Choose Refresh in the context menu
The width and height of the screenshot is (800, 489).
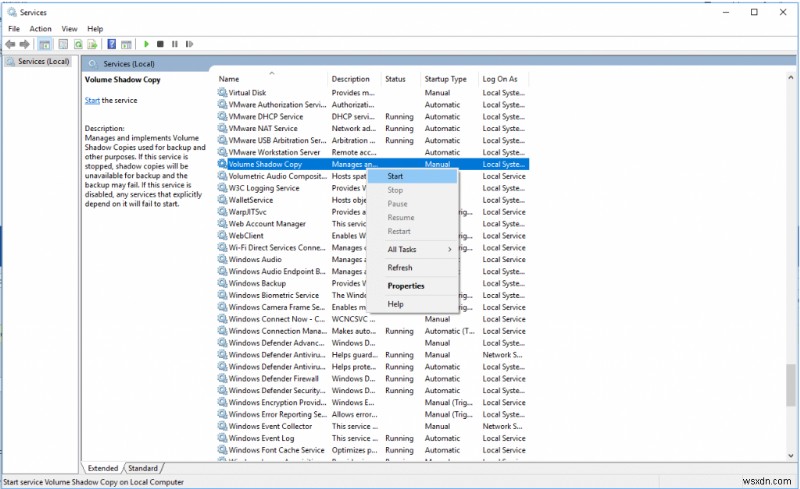[x=412, y=267]
